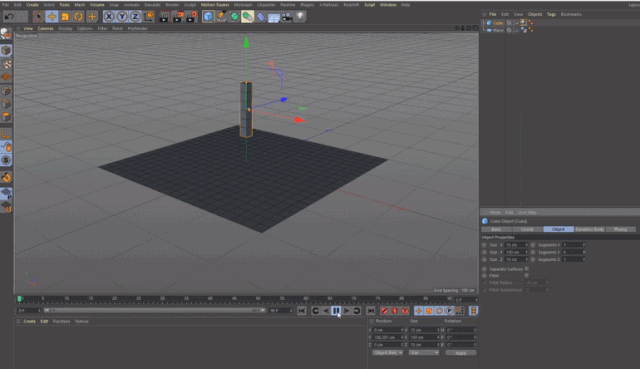Switch to Phong attributes tab
This screenshot has height=369, width=640.
pyautogui.click(x=620, y=229)
